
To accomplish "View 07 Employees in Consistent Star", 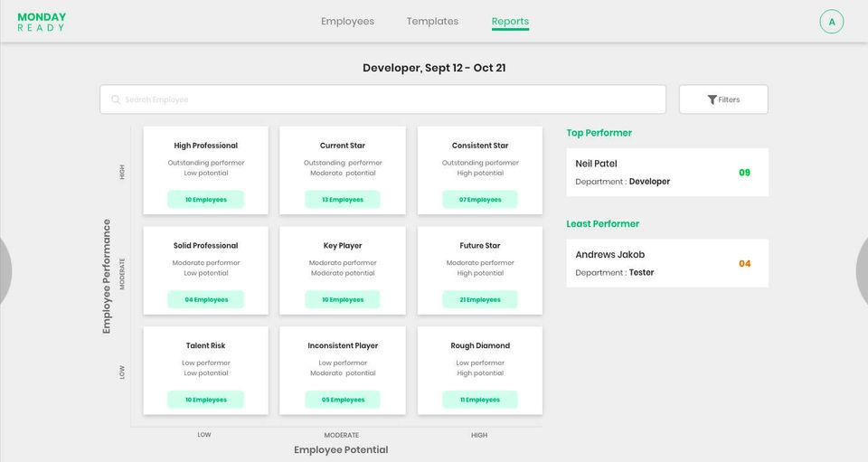I will point(480,200).
